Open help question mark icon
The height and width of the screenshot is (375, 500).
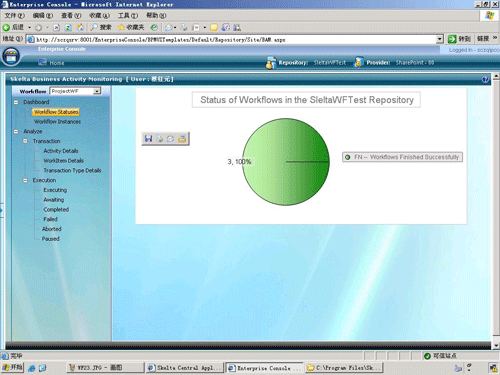coord(485,79)
